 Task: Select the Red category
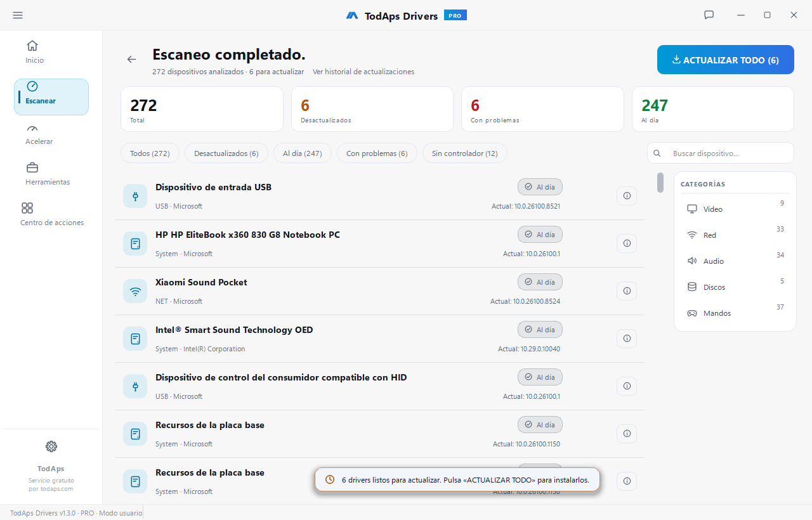(735, 235)
